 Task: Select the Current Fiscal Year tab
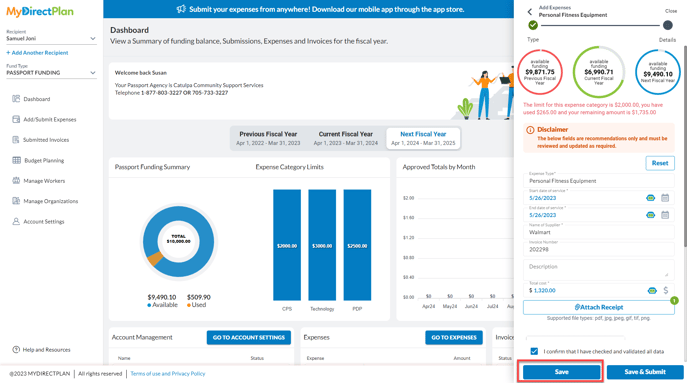[346, 138]
